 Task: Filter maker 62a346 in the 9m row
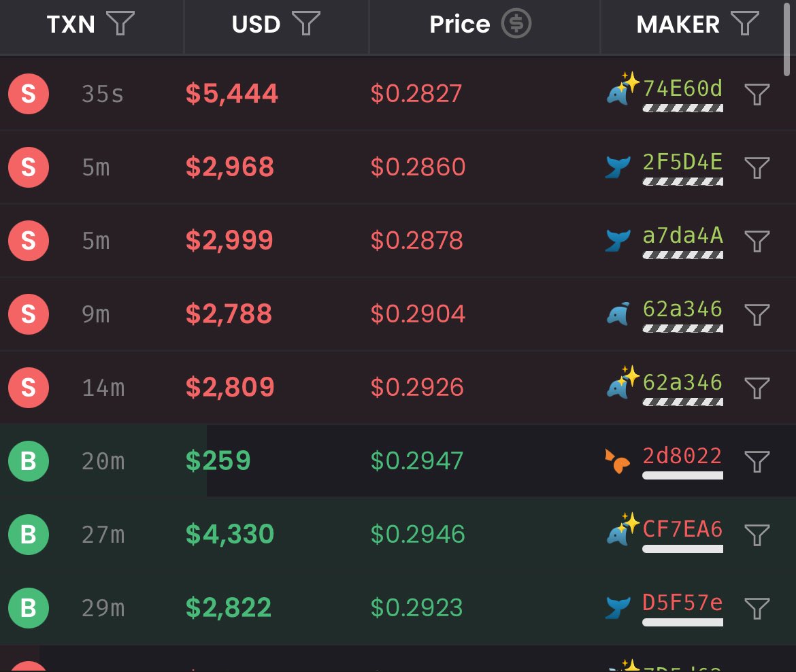757,315
